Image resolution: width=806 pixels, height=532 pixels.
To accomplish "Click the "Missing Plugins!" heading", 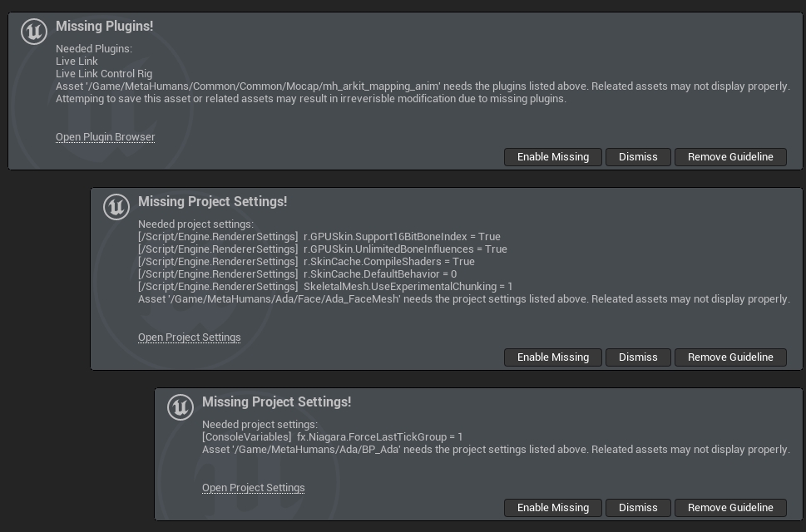I will [104, 27].
